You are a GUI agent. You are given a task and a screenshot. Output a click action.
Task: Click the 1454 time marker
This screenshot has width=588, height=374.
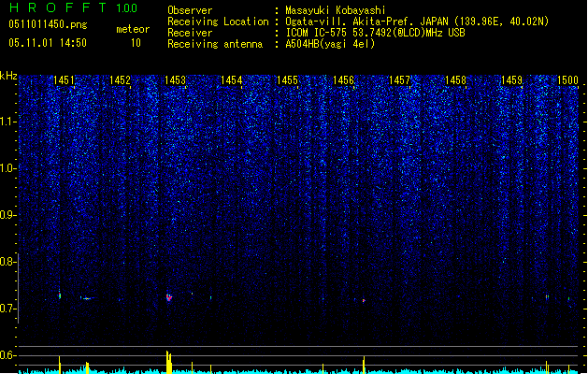coord(232,80)
